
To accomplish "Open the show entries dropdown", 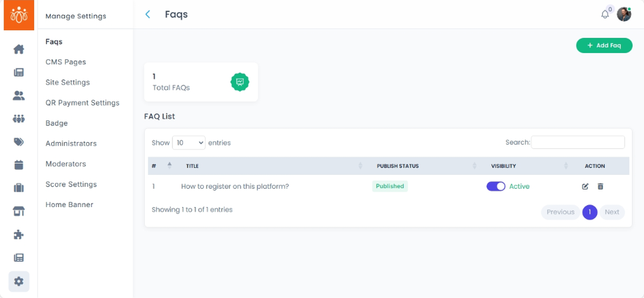I will pyautogui.click(x=188, y=143).
